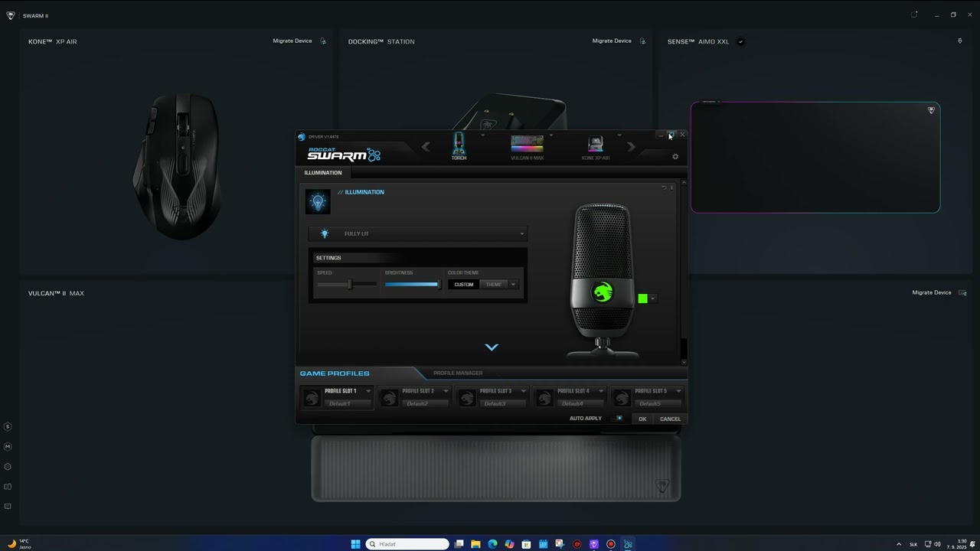Click the Roccat logo of Profile Slot 1
Screen dimensions: 980x551
tap(311, 397)
